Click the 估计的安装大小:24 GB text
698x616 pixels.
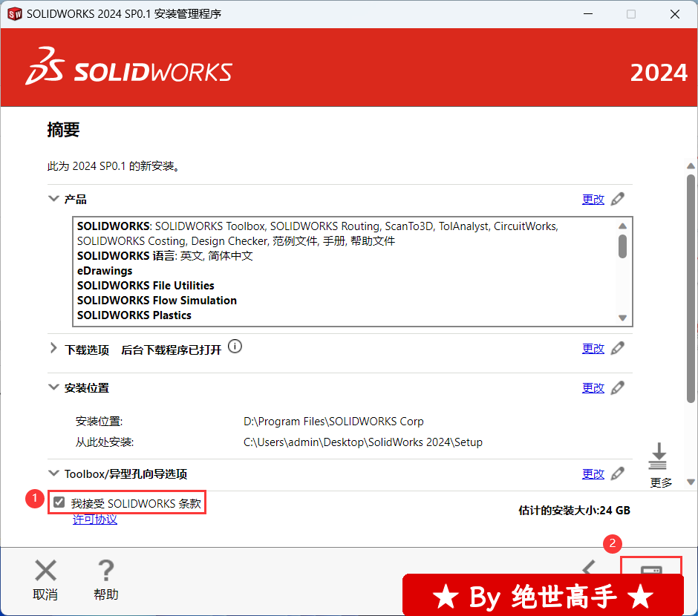(574, 511)
